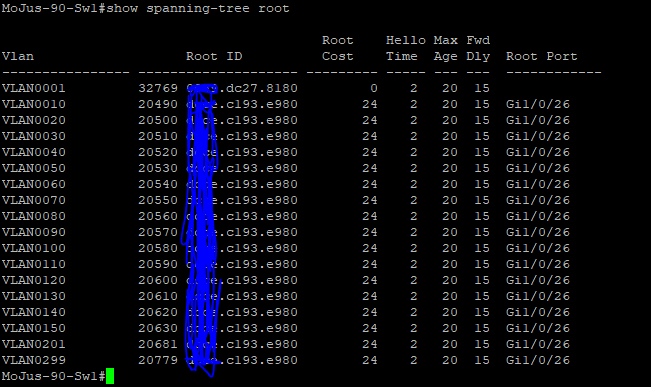The width and height of the screenshot is (651, 387).
Task: Click the VLAN0040 row label
Action: tap(34, 152)
